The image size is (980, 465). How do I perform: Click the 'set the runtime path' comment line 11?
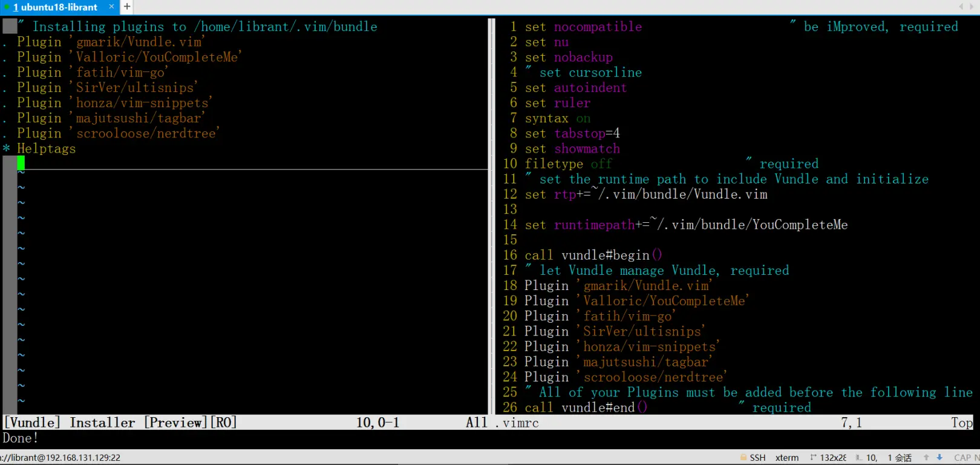(x=727, y=179)
